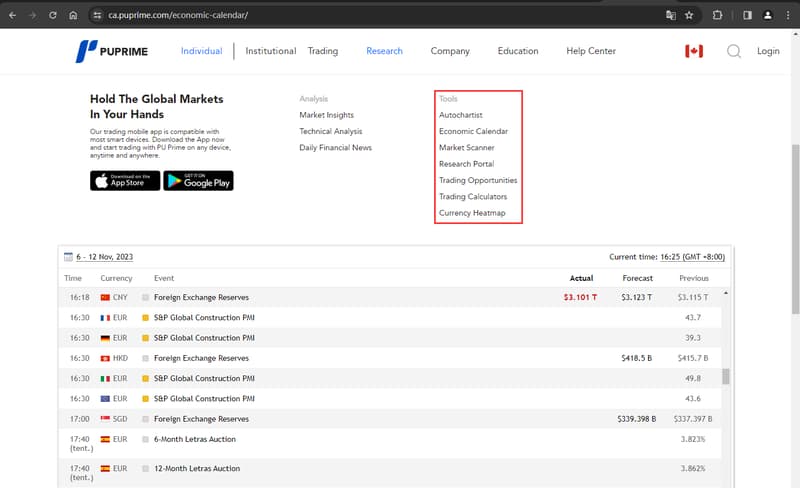The image size is (800, 488).
Task: Open Daily Financial News link
Action: pyautogui.click(x=335, y=148)
